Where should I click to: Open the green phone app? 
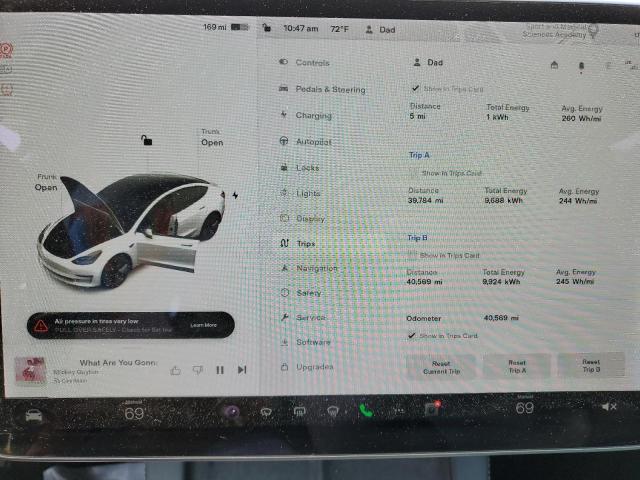click(366, 411)
